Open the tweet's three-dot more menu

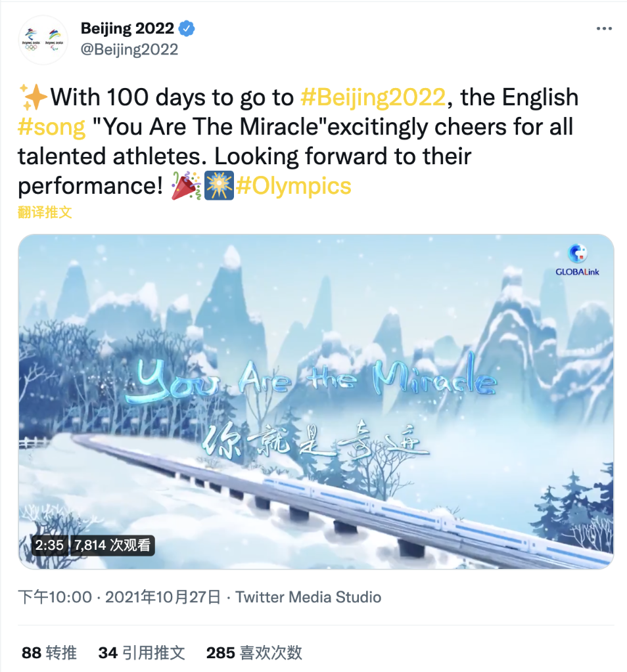click(x=604, y=29)
